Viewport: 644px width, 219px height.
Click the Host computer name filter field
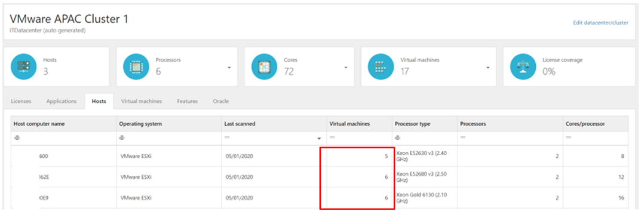point(63,138)
